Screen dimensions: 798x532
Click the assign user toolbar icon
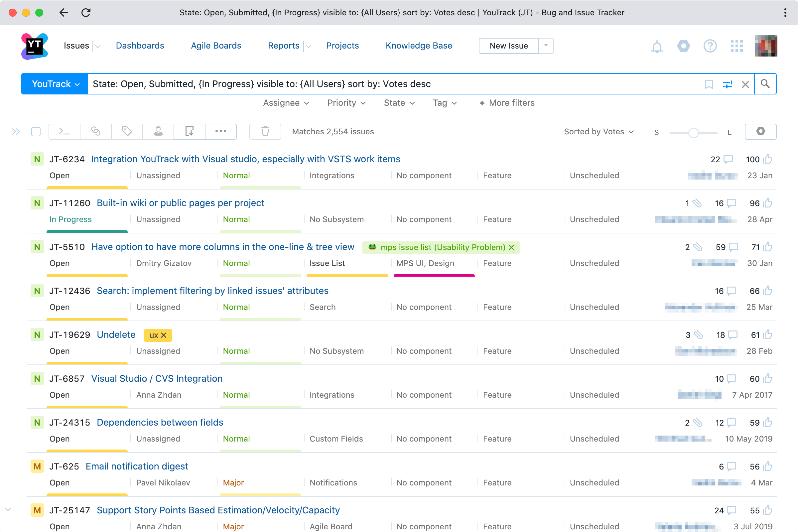click(x=158, y=131)
